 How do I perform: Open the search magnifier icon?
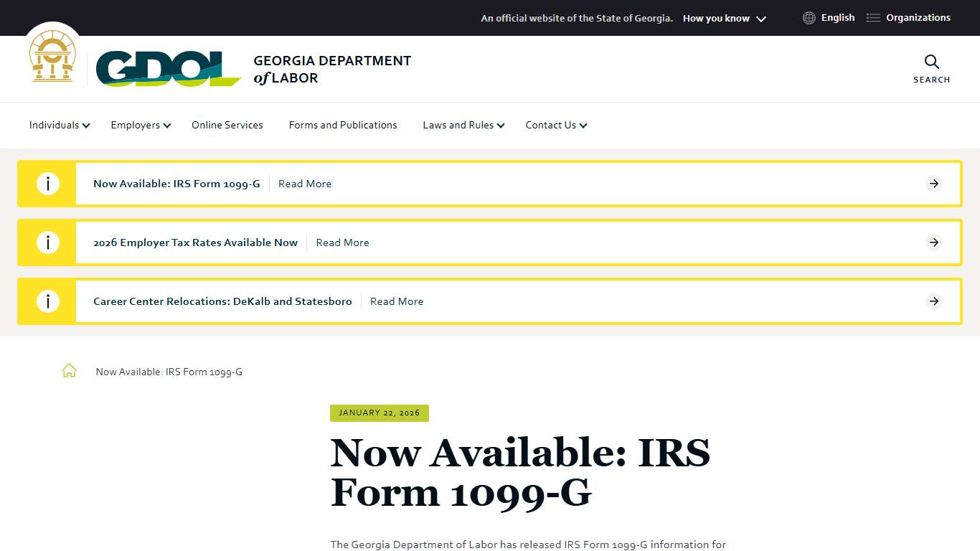(x=930, y=62)
